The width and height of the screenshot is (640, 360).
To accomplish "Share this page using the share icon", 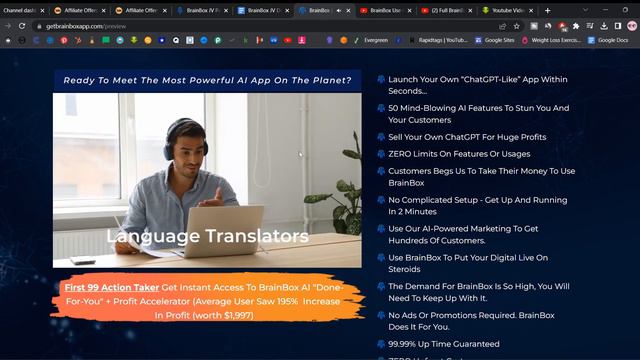I will (502, 26).
